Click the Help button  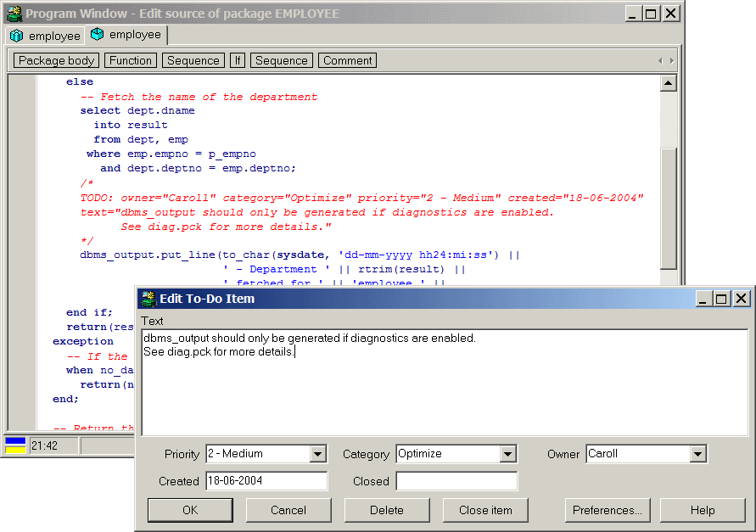(x=702, y=510)
